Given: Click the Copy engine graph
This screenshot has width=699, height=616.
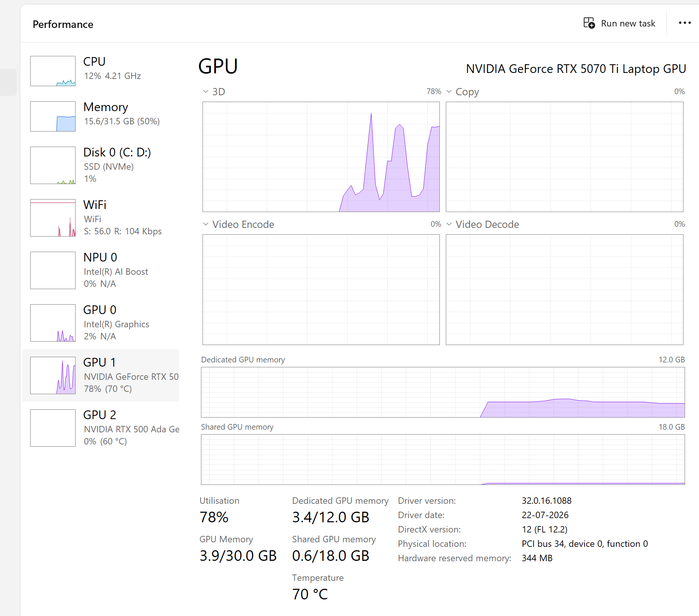Looking at the screenshot, I should tap(564, 157).
